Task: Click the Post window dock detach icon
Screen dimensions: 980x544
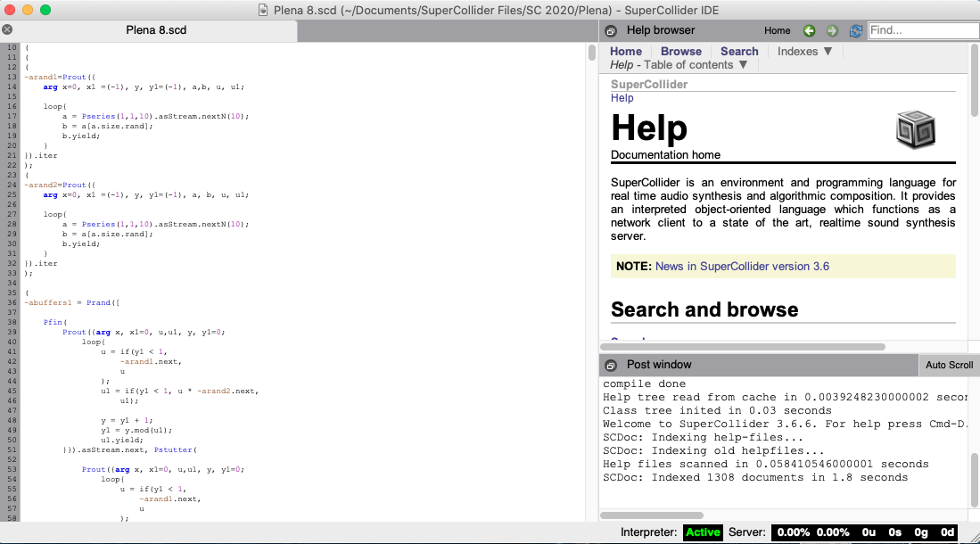Action: pyautogui.click(x=611, y=365)
